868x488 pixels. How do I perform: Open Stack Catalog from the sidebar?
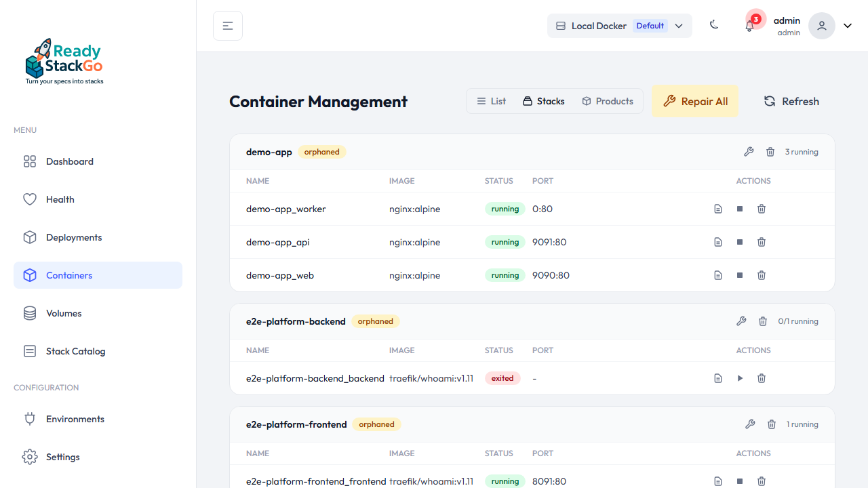pos(75,351)
